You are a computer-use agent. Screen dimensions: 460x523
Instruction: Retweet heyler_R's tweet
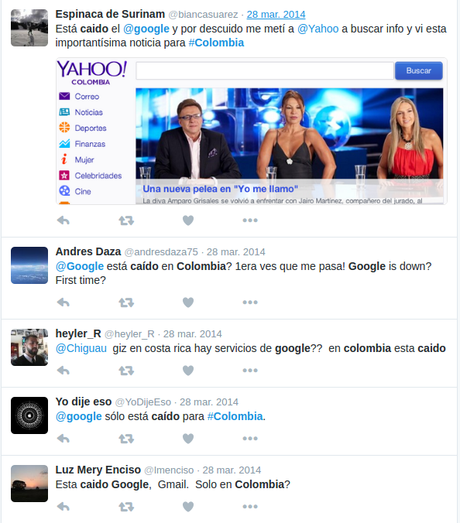[126, 370]
